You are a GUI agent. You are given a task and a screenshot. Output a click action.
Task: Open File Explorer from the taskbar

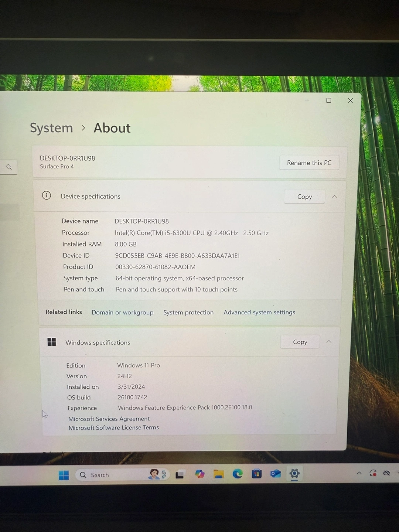[x=219, y=474]
